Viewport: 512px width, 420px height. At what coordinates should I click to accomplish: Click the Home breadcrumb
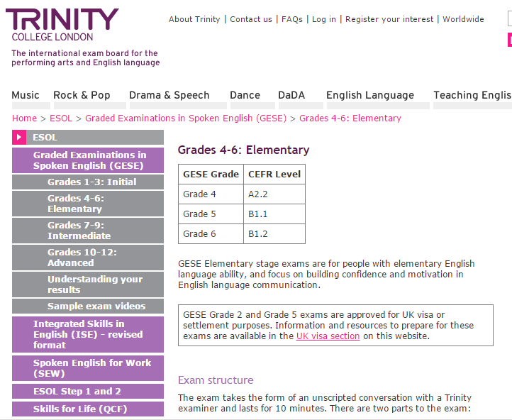pyautogui.click(x=25, y=118)
